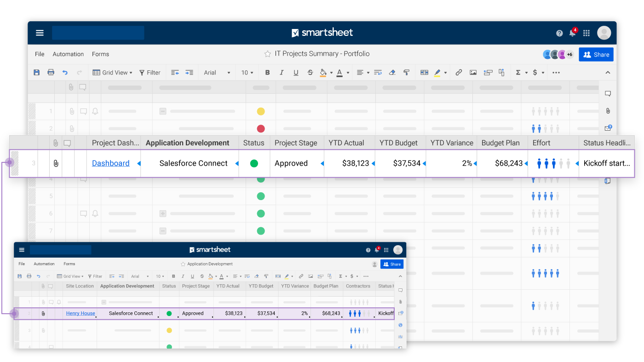
Task: Click Highlight changes marker in main window toolbar
Action: [437, 72]
